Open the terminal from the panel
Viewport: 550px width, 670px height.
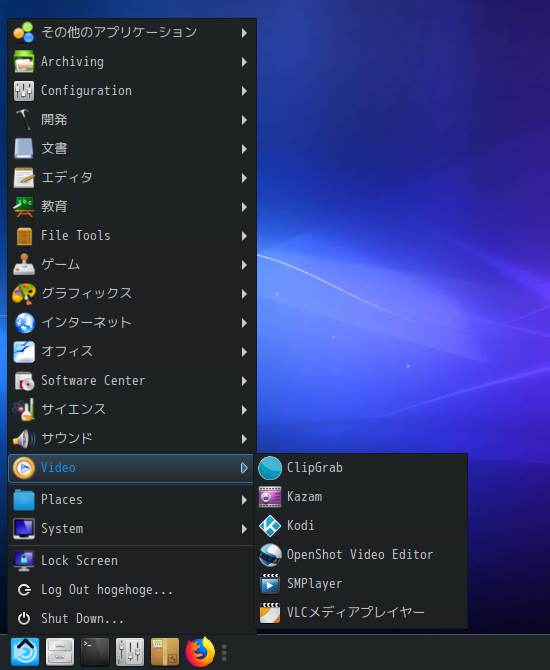coord(94,652)
